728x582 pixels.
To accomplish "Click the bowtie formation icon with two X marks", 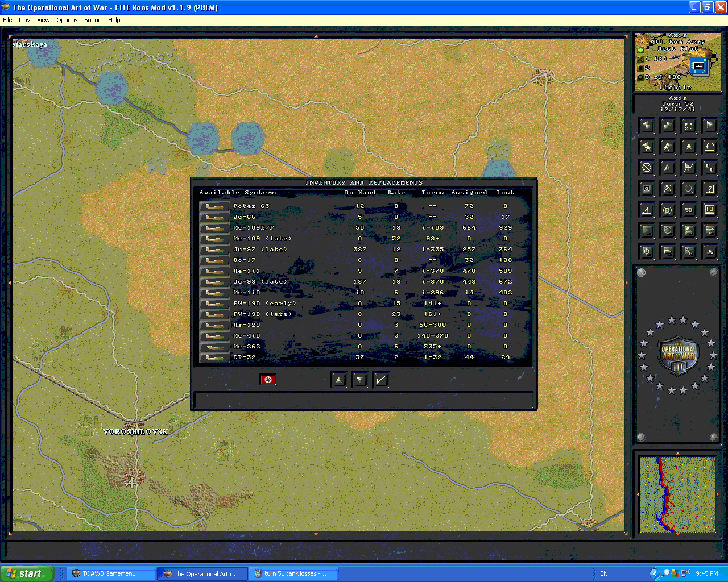I will tap(688, 126).
